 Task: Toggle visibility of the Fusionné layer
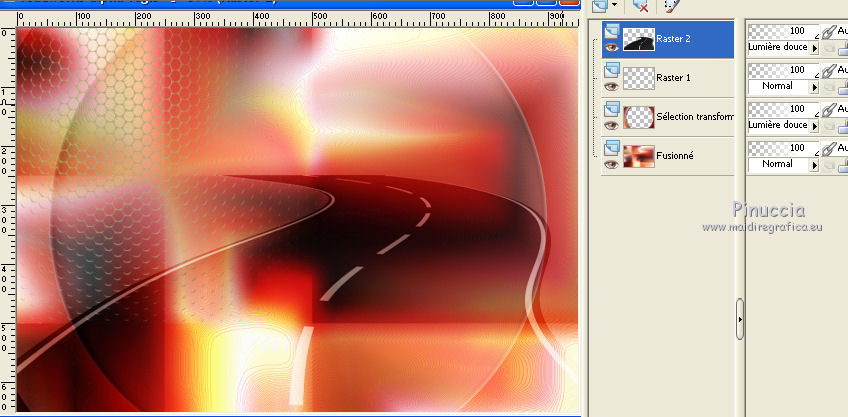612,164
